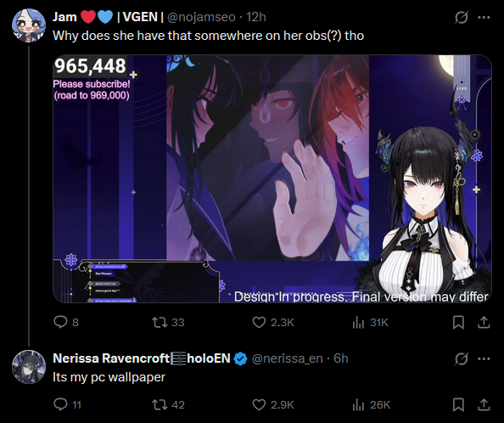Open Grok icon on Jam's tweet

click(x=462, y=17)
